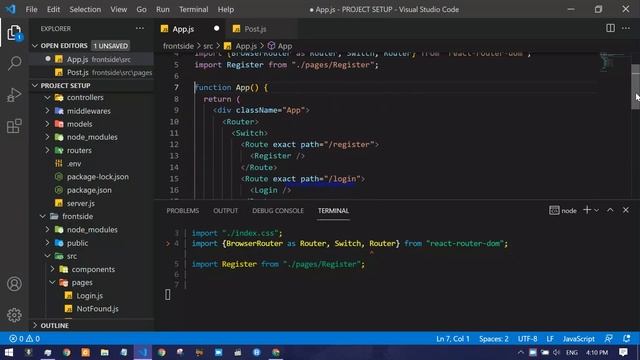The height and width of the screenshot is (360, 640).
Task: Open the File menu
Action: (x=31, y=9)
